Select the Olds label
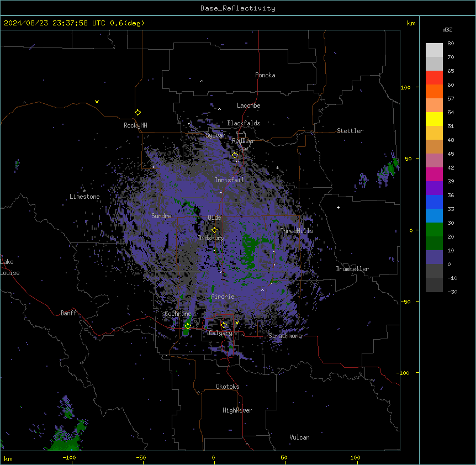476x465 pixels. pyautogui.click(x=214, y=218)
